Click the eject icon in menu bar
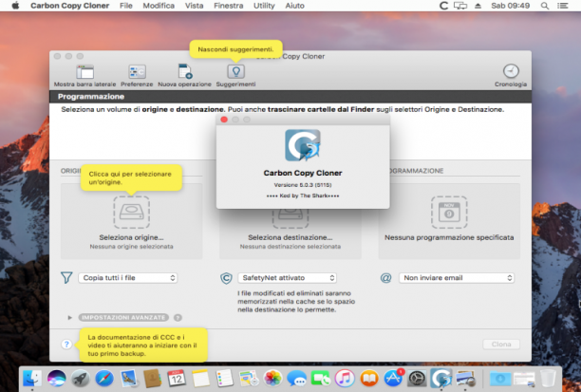Image resolution: width=581 pixels, height=392 pixels. 478,6
